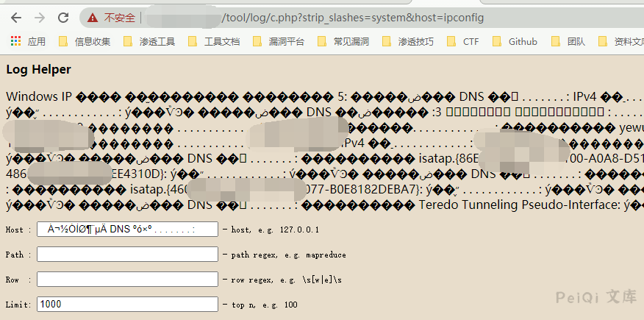Click into the Row regex field
Viewport: 644px width, 320px height.
[127, 280]
